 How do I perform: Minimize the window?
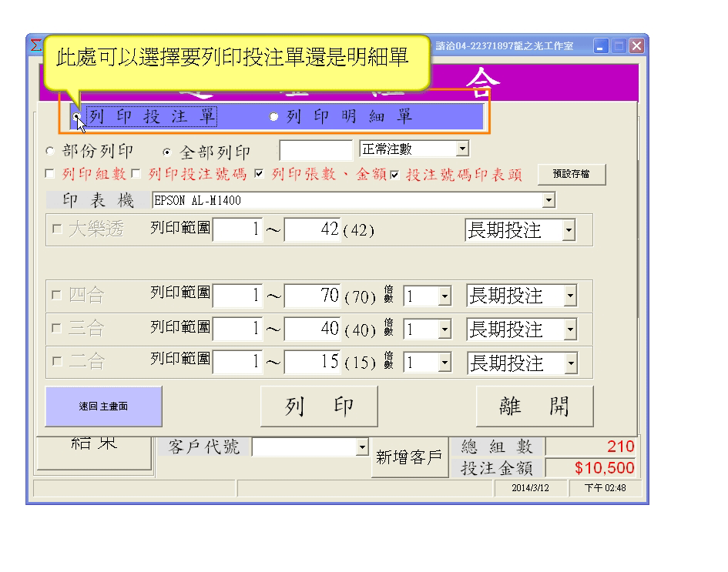point(601,46)
